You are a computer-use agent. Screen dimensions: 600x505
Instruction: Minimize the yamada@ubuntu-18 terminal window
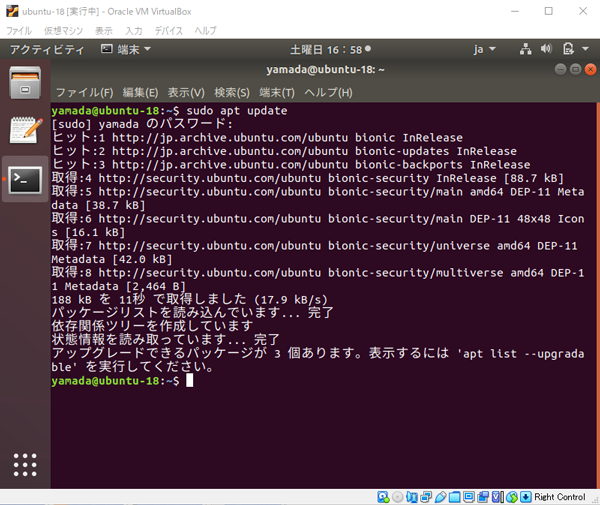click(x=560, y=69)
